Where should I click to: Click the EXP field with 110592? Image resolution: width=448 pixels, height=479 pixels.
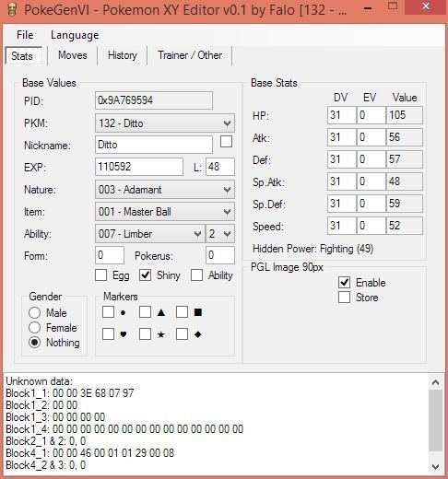click(x=139, y=167)
